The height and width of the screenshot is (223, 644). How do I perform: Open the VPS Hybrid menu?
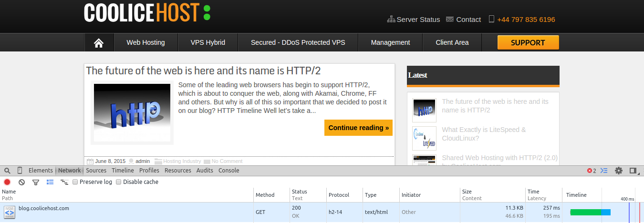click(x=208, y=43)
